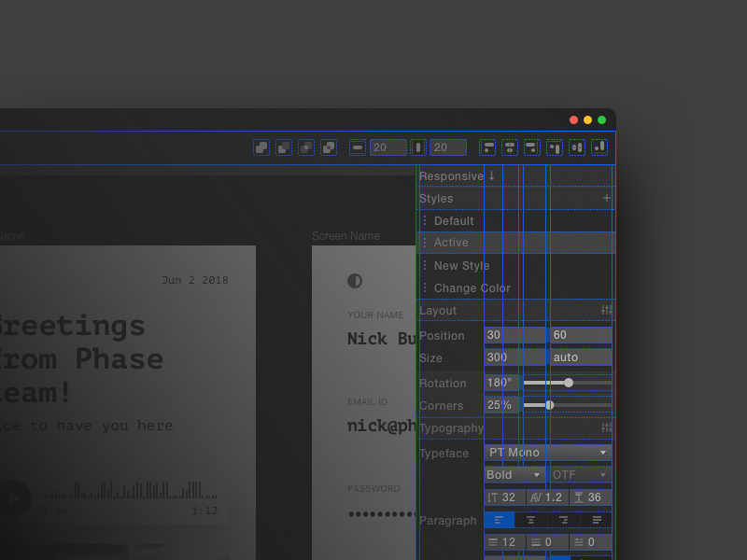Edit the Corners field showing 25%
This screenshot has height=560, width=747.
[501, 405]
